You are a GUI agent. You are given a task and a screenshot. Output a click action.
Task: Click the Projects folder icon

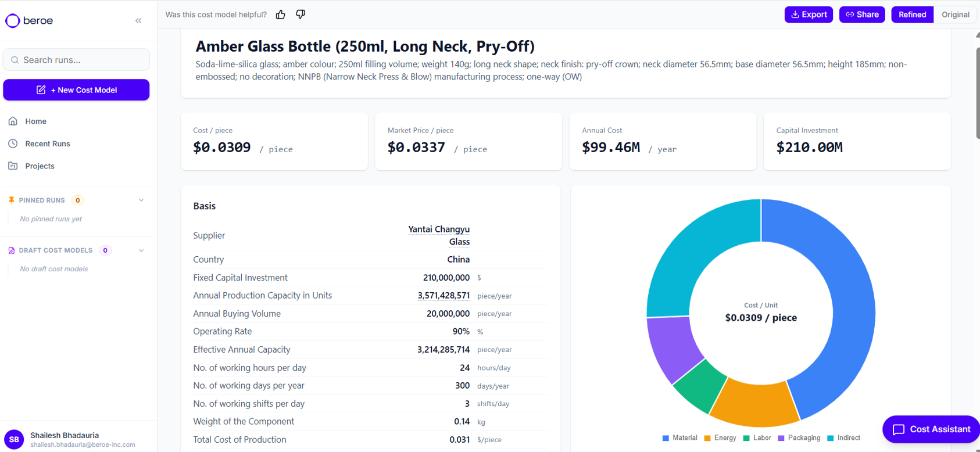point(13,166)
